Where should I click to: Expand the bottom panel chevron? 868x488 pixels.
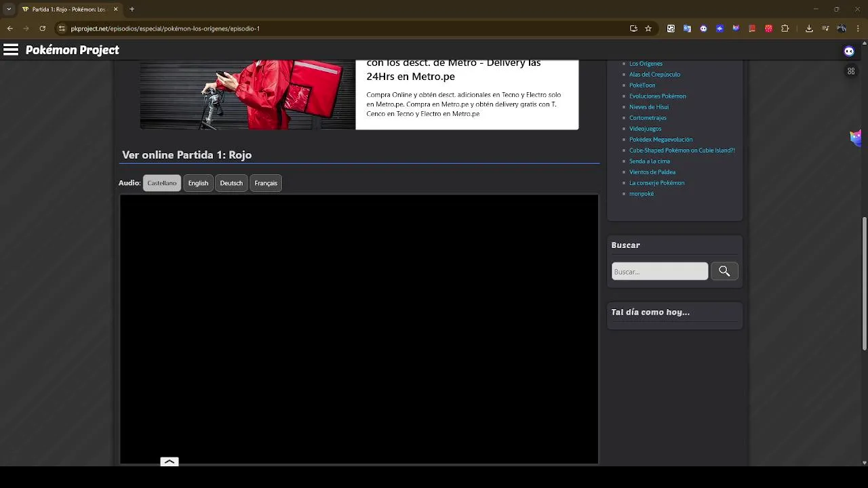170,462
